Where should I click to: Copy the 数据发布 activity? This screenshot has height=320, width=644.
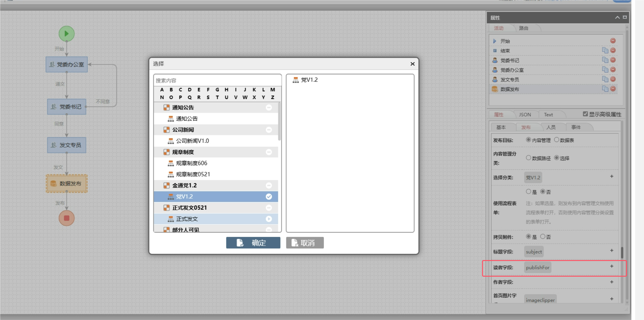pos(605,89)
